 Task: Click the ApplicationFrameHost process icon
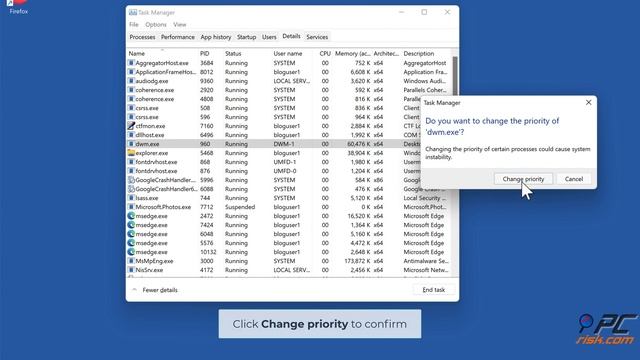coord(131,72)
